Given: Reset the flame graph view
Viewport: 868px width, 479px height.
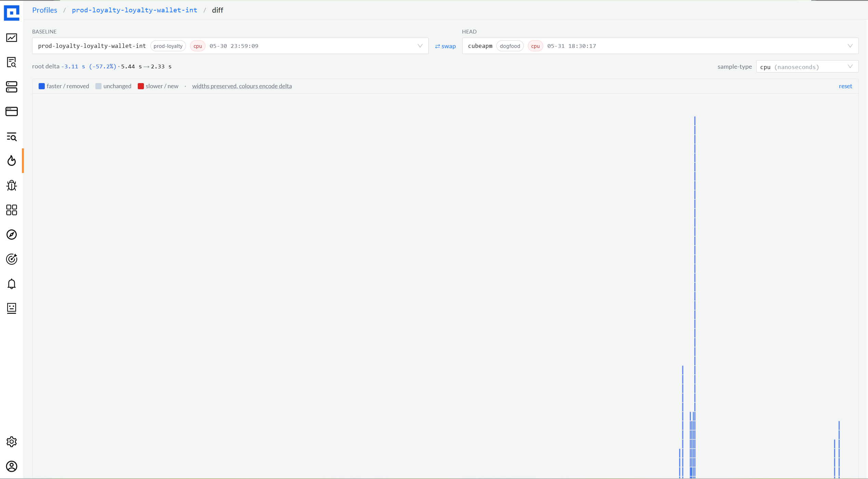Looking at the screenshot, I should 845,86.
